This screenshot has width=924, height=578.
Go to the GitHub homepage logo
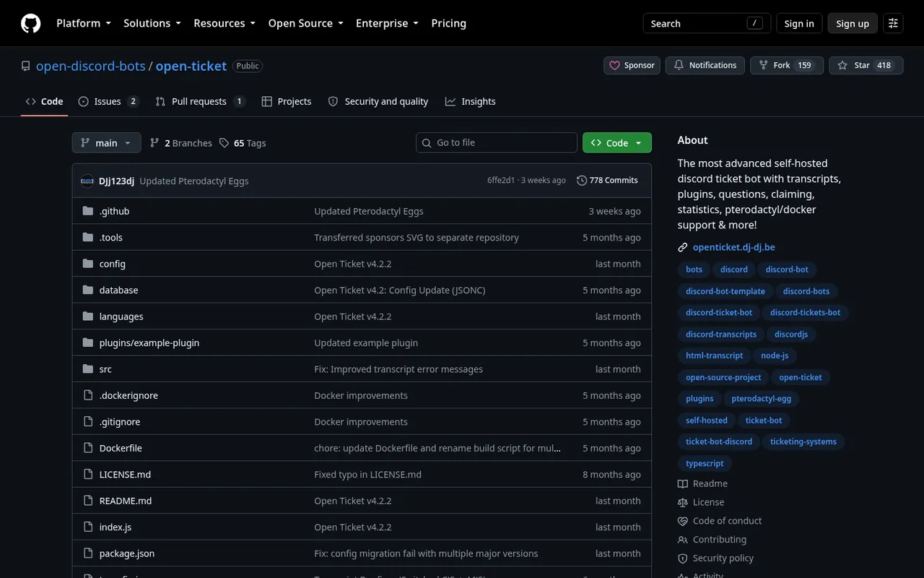[31, 23]
